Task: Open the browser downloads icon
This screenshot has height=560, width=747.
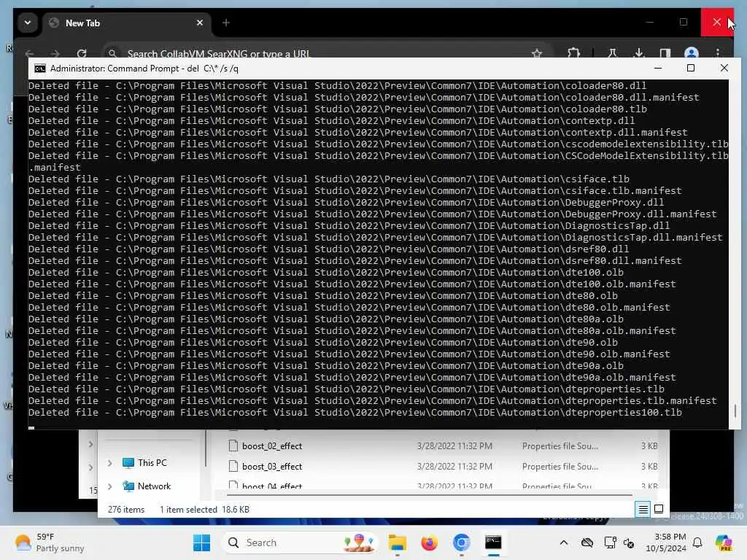Action: point(639,53)
